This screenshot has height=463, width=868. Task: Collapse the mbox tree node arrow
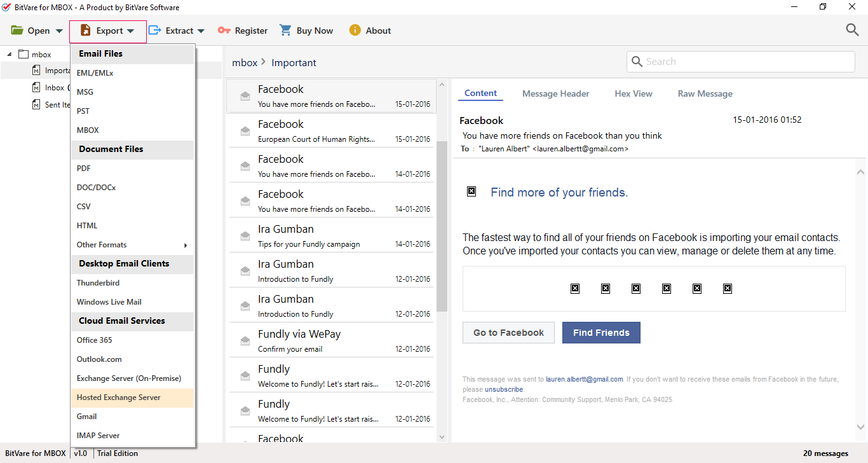point(10,55)
